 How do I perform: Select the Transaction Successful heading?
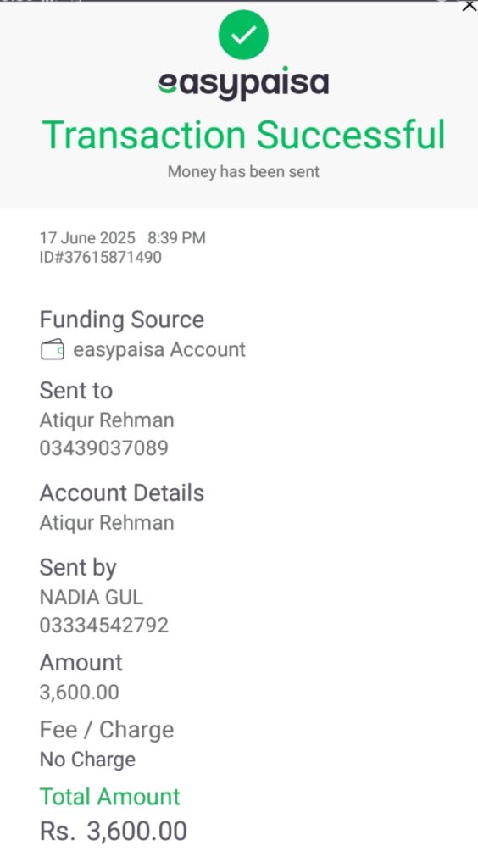[243, 135]
